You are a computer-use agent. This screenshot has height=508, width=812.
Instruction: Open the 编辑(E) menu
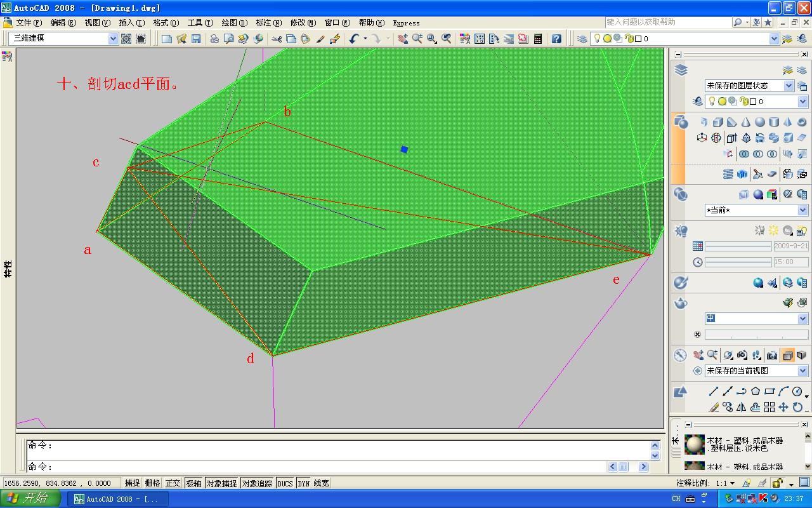pyautogui.click(x=63, y=22)
